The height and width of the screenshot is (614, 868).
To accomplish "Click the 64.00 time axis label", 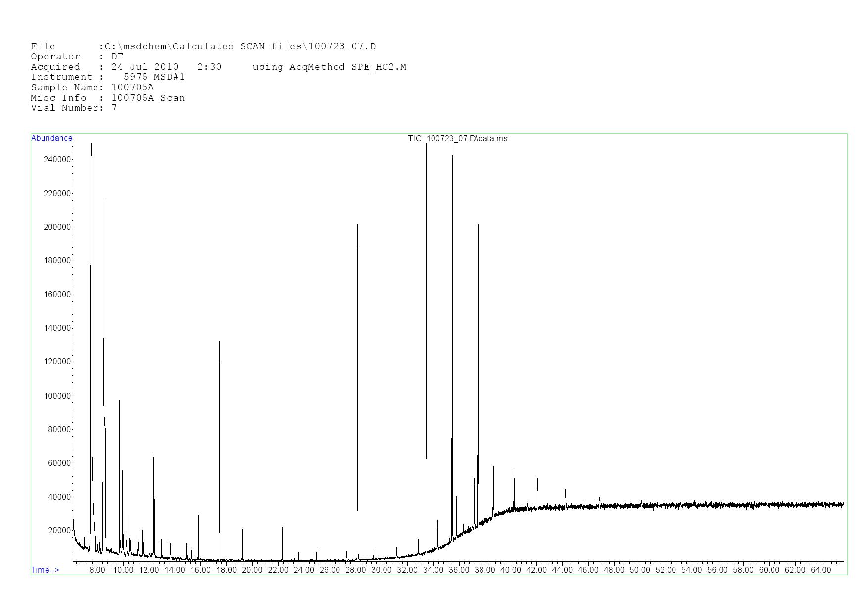I will coord(820,570).
